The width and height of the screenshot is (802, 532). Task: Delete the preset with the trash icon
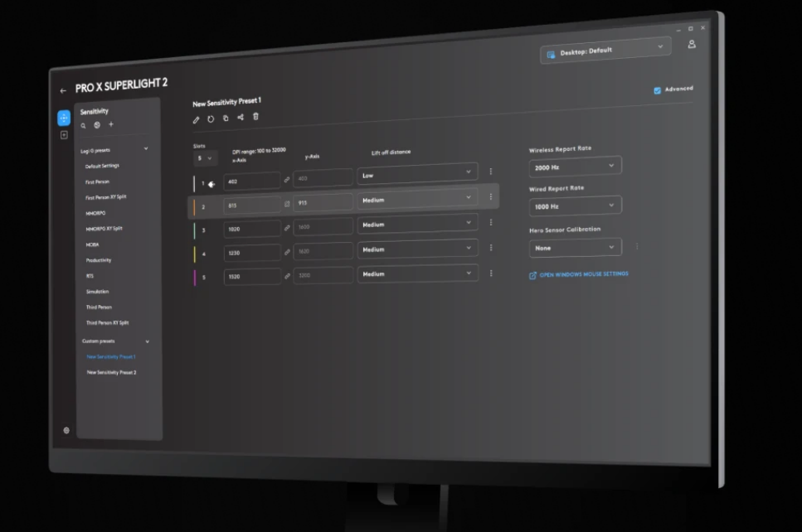[x=255, y=117]
